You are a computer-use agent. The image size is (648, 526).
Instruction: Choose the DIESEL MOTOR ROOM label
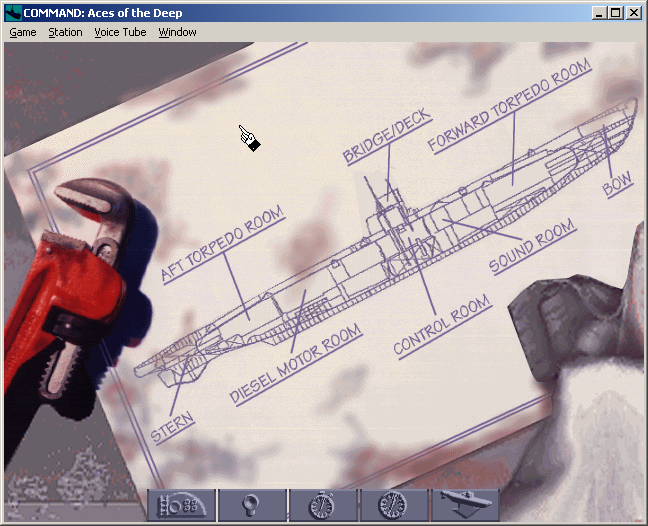[x=296, y=364]
